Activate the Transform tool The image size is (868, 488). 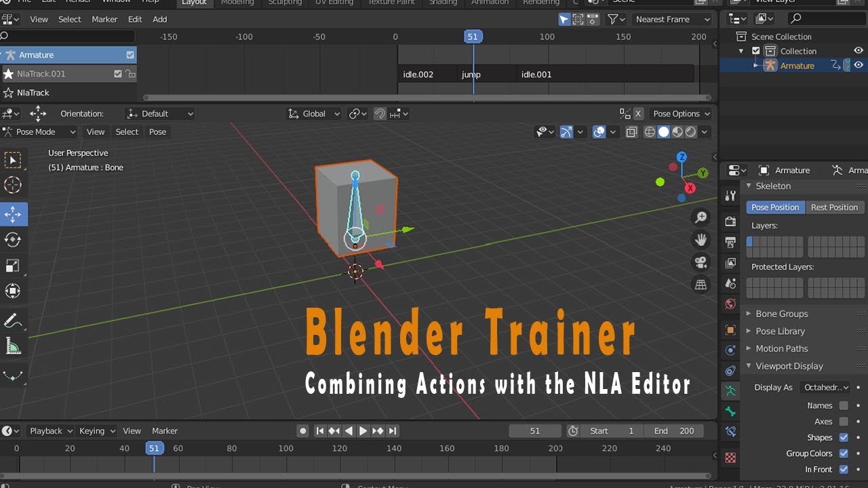click(x=13, y=291)
